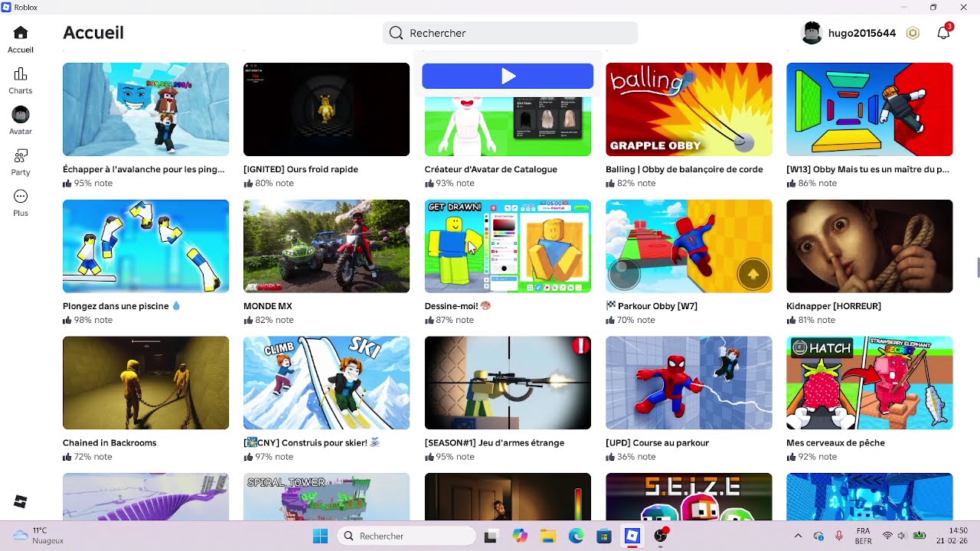
Task: Open the Windows Start menu
Action: 320,536
